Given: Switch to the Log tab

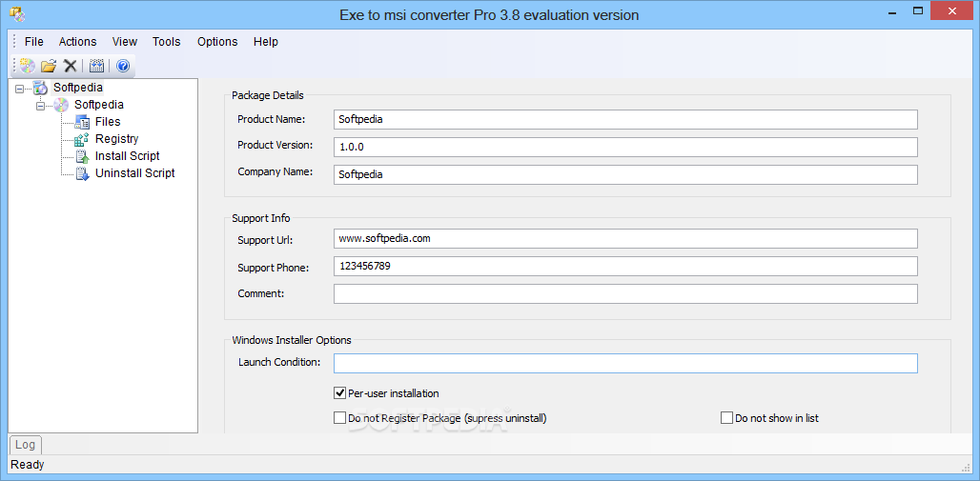Looking at the screenshot, I should 25,445.
